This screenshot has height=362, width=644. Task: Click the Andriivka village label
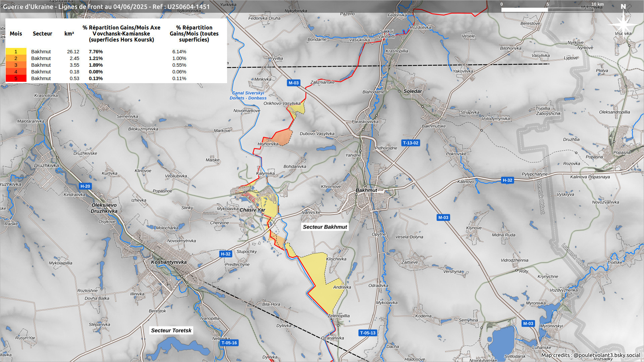(x=342, y=287)
